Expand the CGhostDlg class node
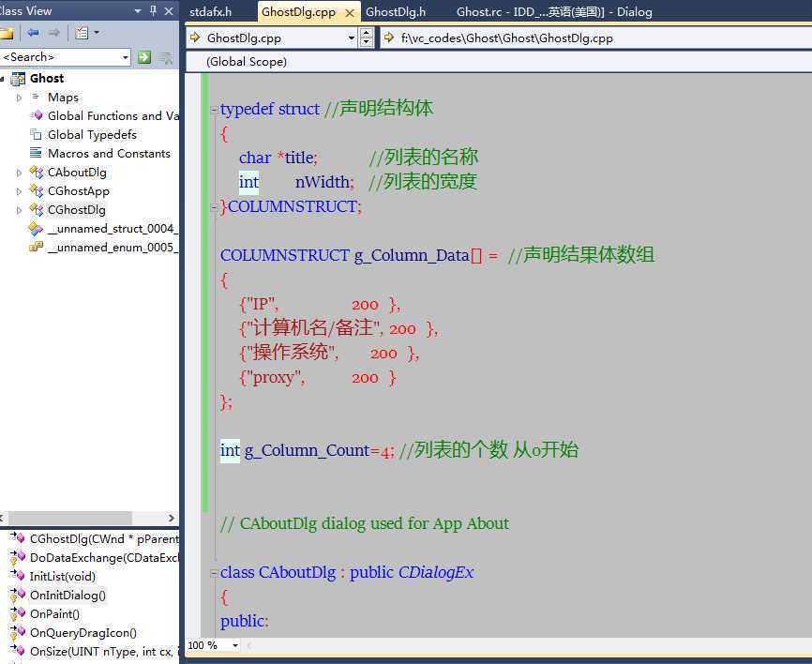The height and width of the screenshot is (664, 812). pos(19,210)
